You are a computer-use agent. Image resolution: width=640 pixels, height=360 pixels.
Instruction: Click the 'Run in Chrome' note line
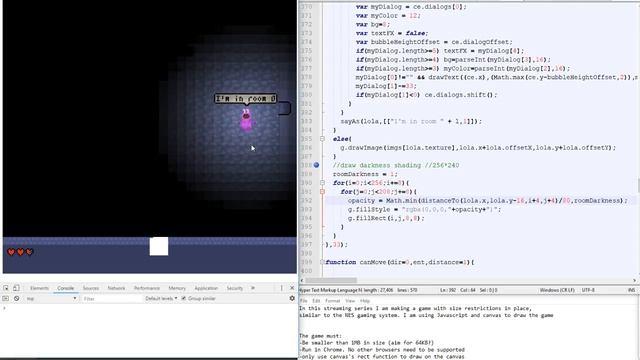[382, 350]
